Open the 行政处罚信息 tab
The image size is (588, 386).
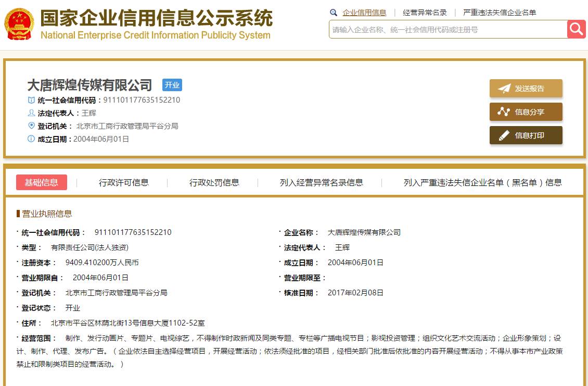(x=214, y=182)
